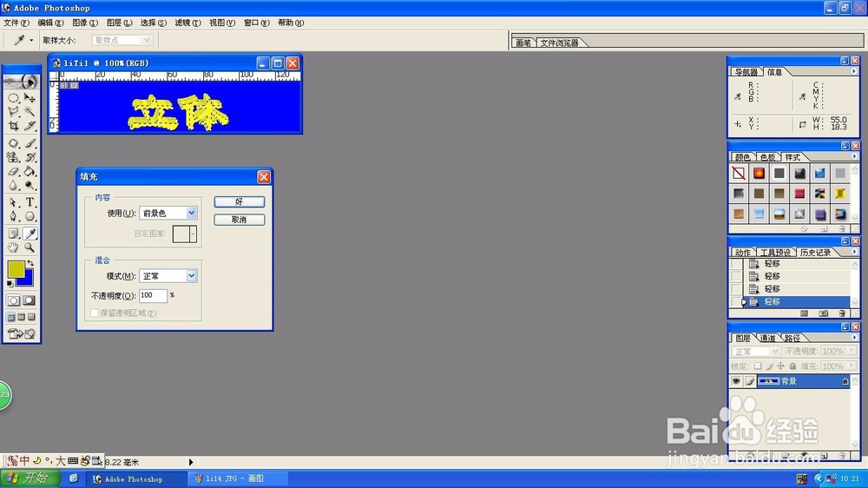Screen dimensions: 868x488
Task: Select the Move tool
Action: pos(30,98)
